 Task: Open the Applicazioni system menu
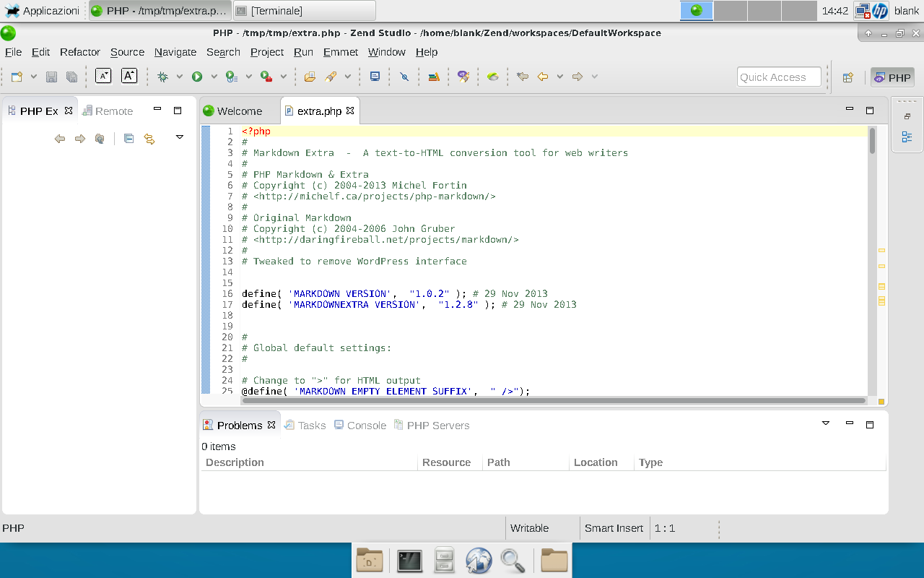[x=43, y=10]
